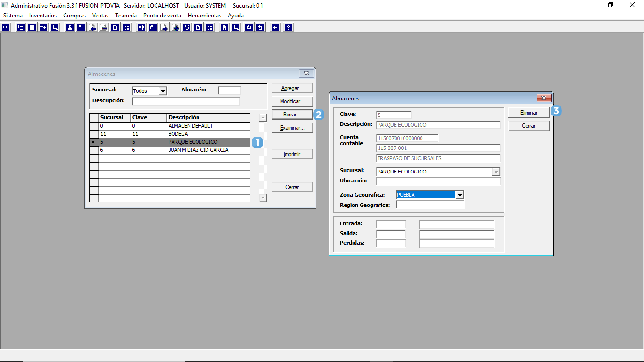Click the Region Geografica input field
Viewport: 644px width, 362px height.
(x=430, y=205)
